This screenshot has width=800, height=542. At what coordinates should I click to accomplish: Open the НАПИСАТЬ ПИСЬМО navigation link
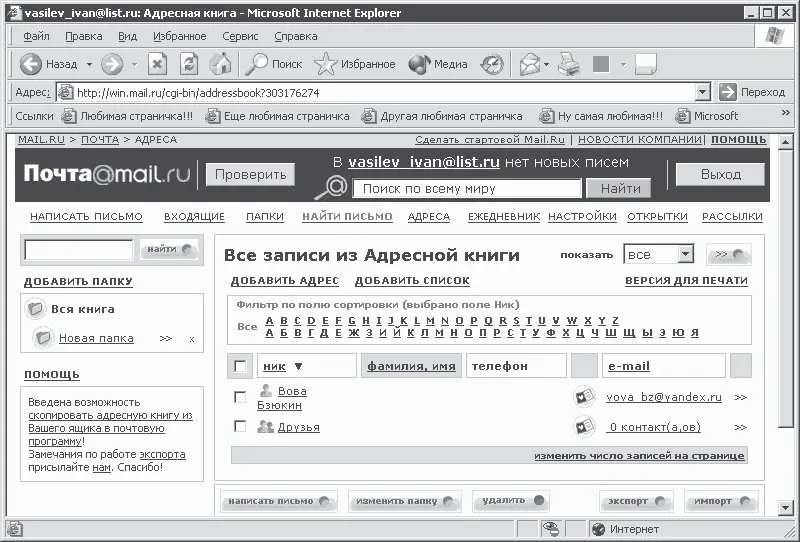pos(86,216)
